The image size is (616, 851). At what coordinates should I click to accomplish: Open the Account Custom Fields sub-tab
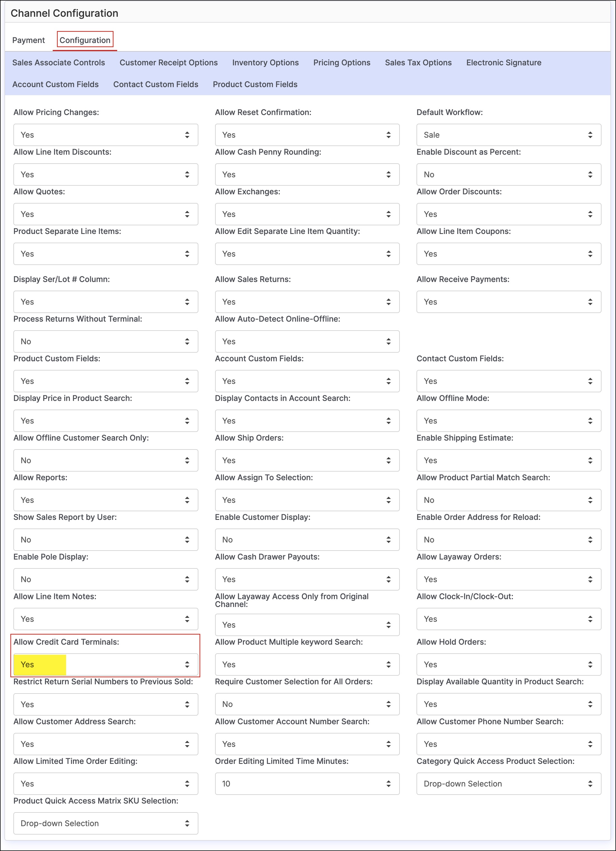(x=56, y=84)
